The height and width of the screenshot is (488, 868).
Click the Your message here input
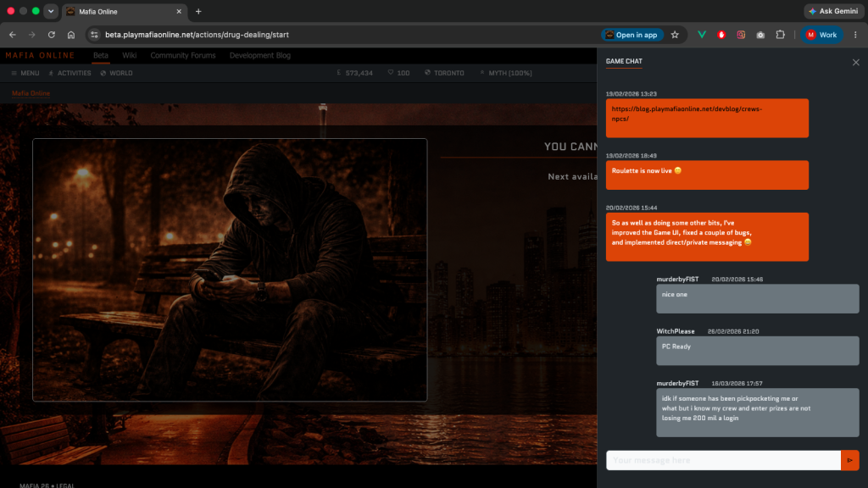tap(723, 460)
